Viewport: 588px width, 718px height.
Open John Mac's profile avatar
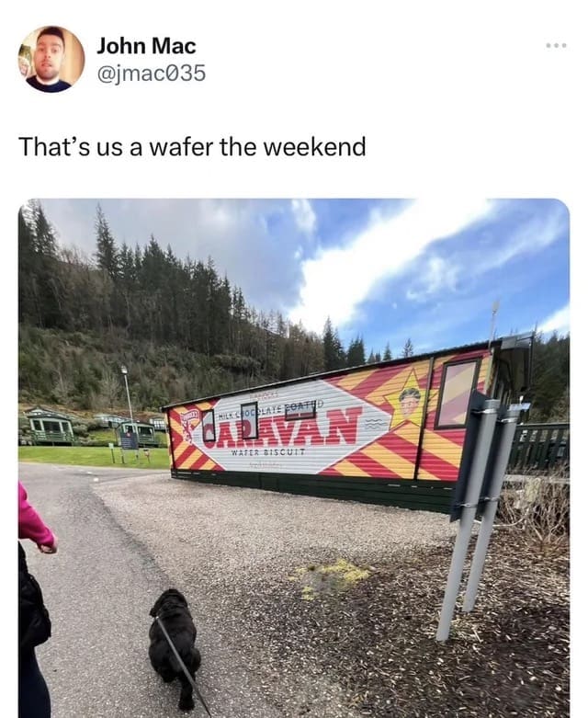[x=51, y=59]
